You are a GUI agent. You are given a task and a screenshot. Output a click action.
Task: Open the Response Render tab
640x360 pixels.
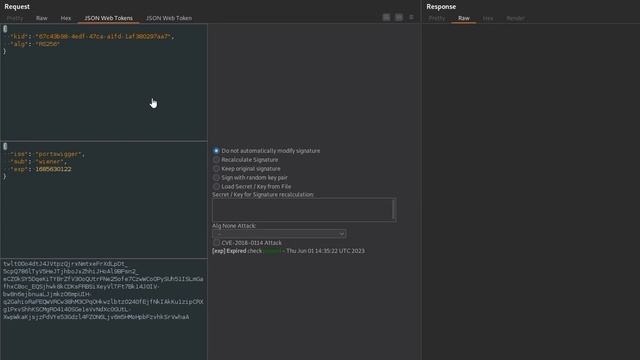516,18
